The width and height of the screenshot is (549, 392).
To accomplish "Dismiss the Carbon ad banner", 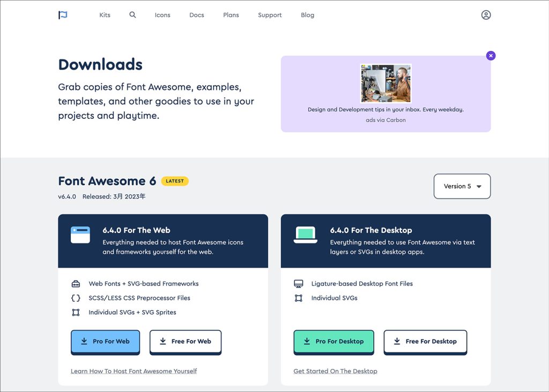I will click(x=491, y=55).
